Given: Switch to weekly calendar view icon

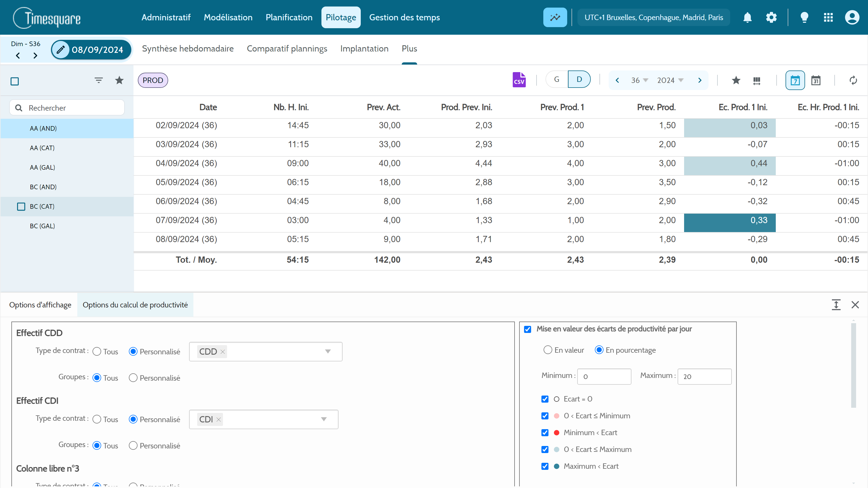Looking at the screenshot, I should coord(795,80).
